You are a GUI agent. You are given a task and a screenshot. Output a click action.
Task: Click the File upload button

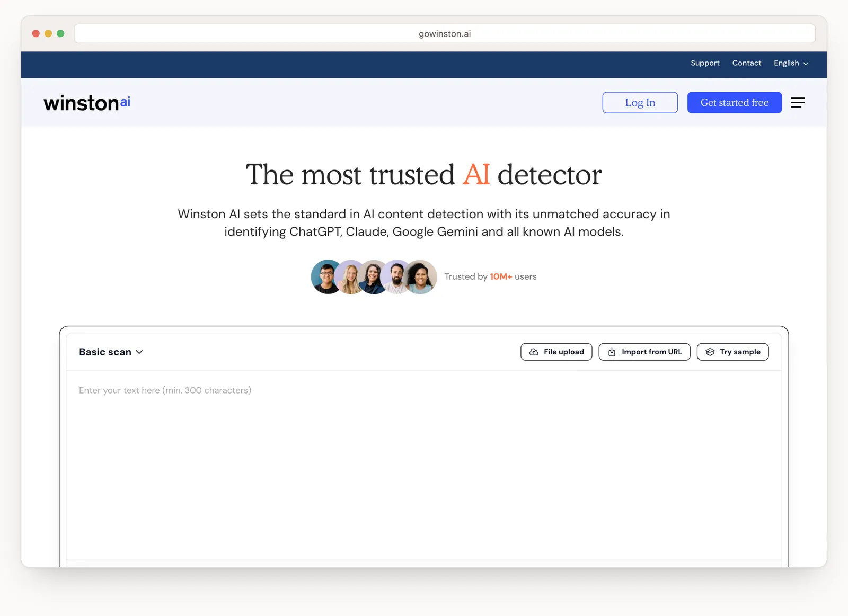pos(556,352)
